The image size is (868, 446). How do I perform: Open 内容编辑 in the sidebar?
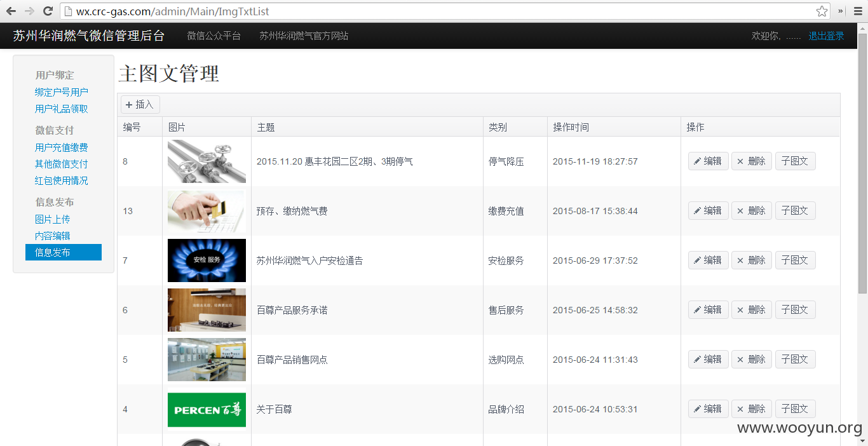point(53,236)
